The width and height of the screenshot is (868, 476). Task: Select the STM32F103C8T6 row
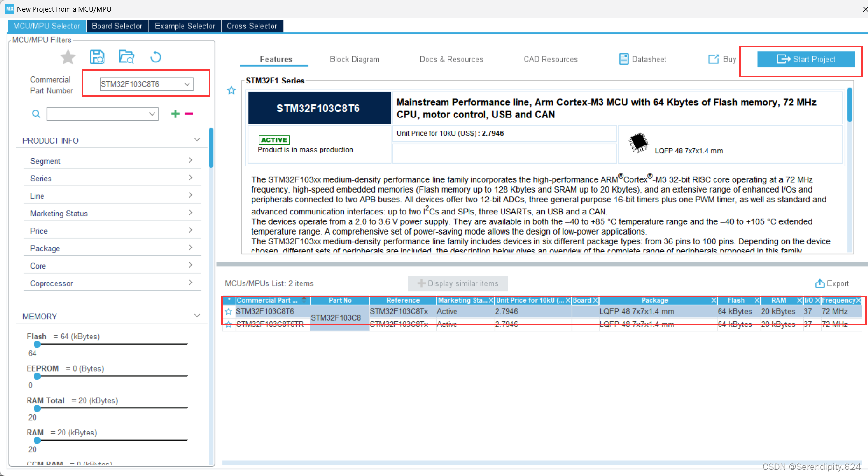pos(542,311)
